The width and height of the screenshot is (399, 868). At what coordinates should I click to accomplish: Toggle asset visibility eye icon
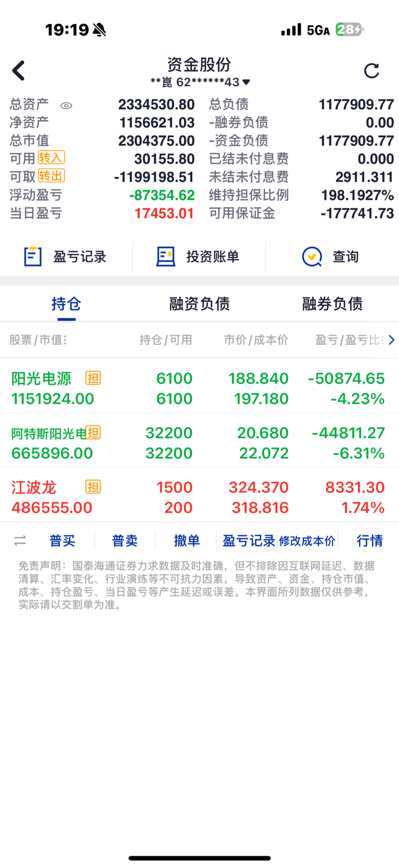66,106
